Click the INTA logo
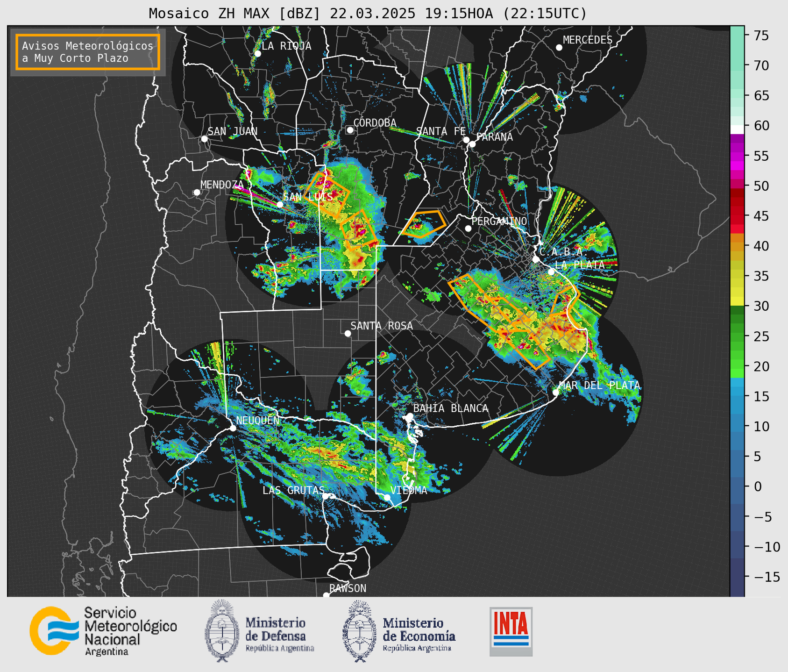The image size is (788, 672). [511, 631]
